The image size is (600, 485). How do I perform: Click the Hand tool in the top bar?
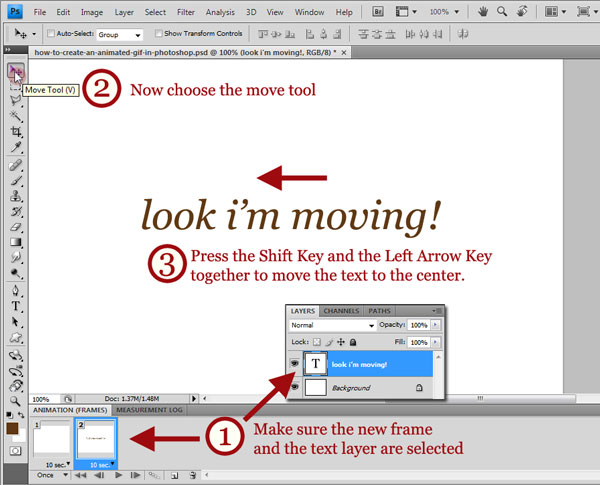pos(484,12)
